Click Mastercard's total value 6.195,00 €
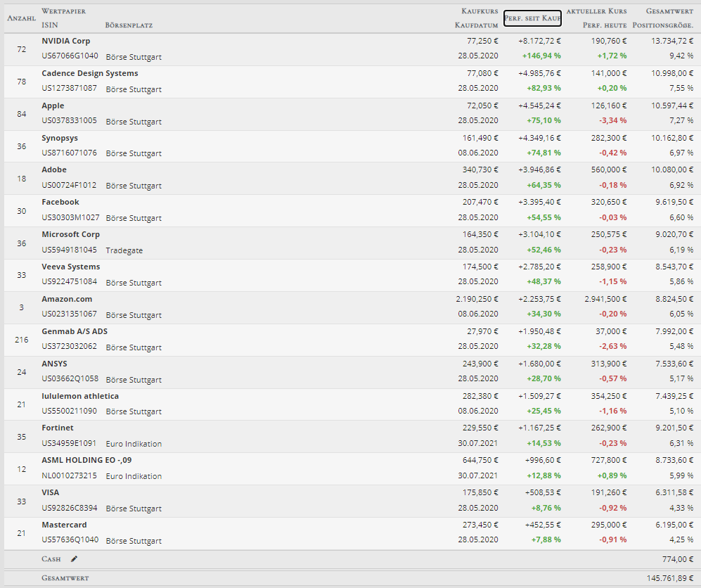The image size is (701, 588). [x=674, y=525]
